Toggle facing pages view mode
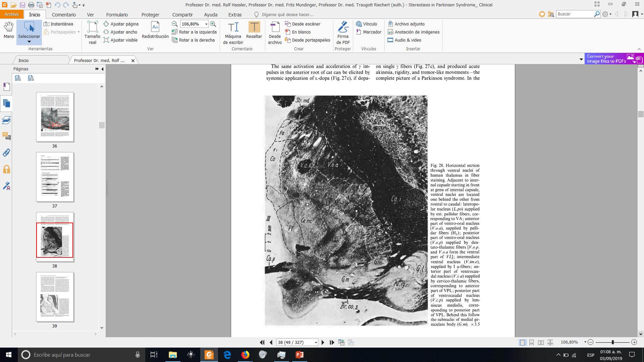644x362 pixels. click(541, 342)
